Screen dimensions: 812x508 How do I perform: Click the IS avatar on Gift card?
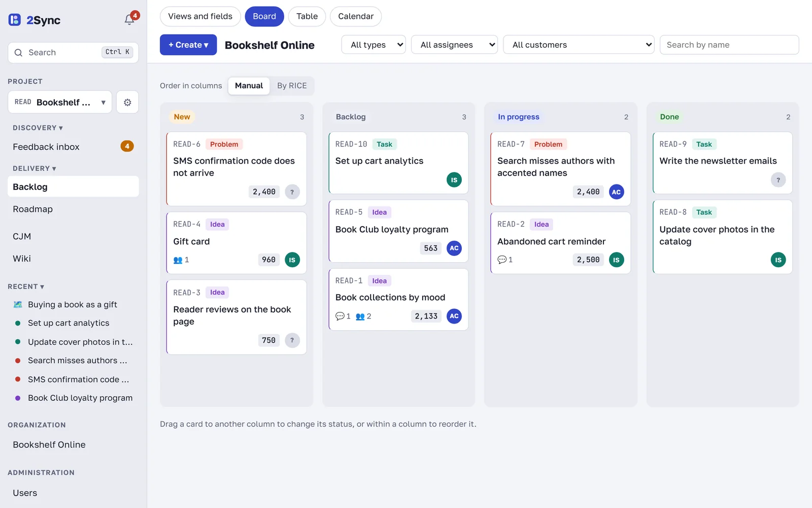pos(292,260)
